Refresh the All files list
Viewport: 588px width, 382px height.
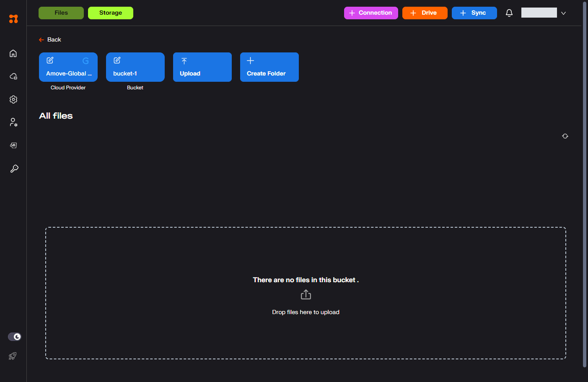pyautogui.click(x=565, y=136)
